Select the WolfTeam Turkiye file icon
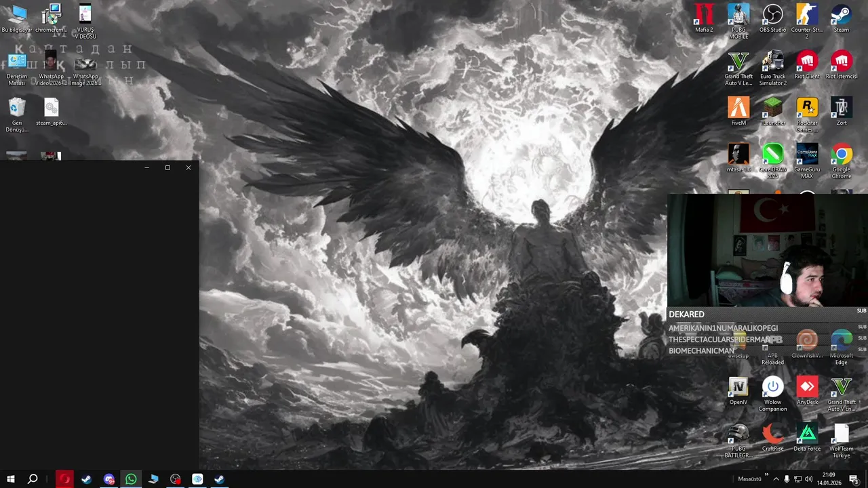868x488 pixels. 842,441
